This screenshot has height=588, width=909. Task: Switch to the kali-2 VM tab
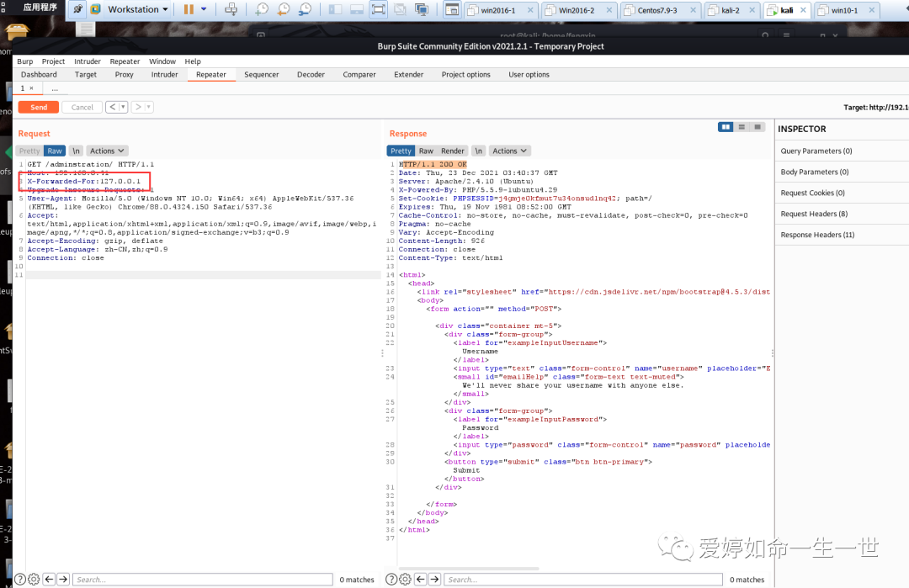tap(730, 10)
